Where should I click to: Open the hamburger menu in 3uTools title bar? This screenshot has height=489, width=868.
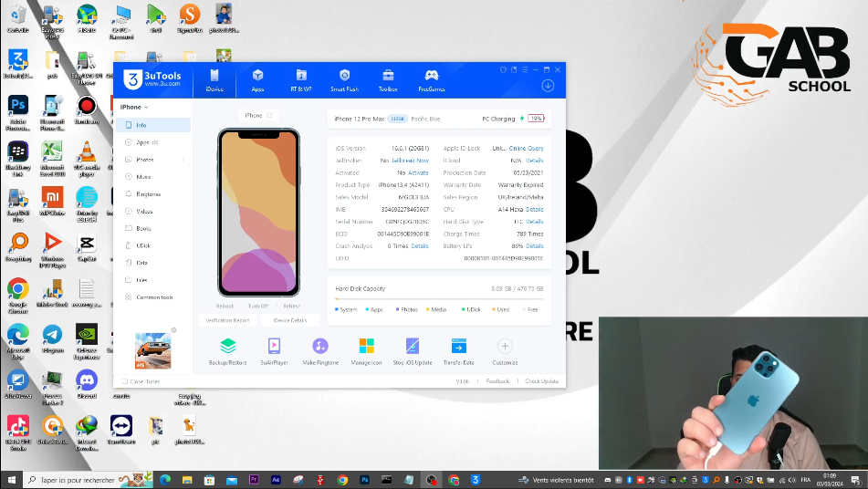525,69
